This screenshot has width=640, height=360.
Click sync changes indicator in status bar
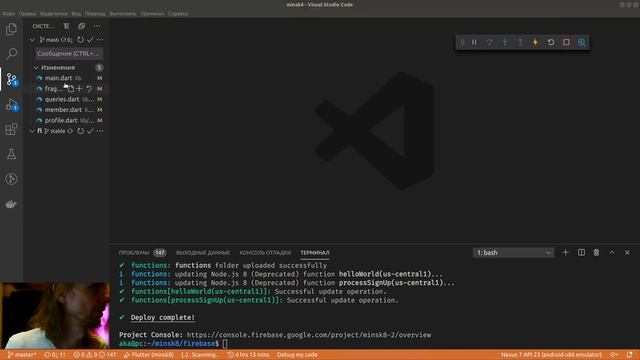pos(54,355)
